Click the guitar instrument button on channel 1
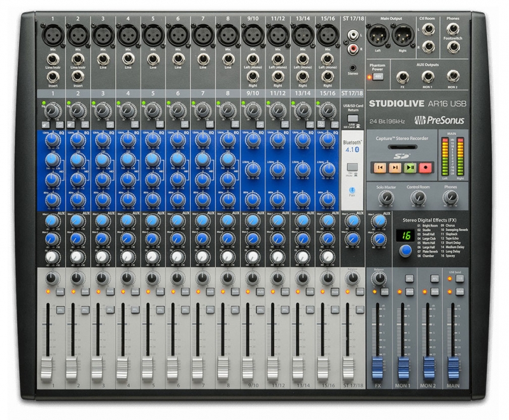 (x=45, y=124)
